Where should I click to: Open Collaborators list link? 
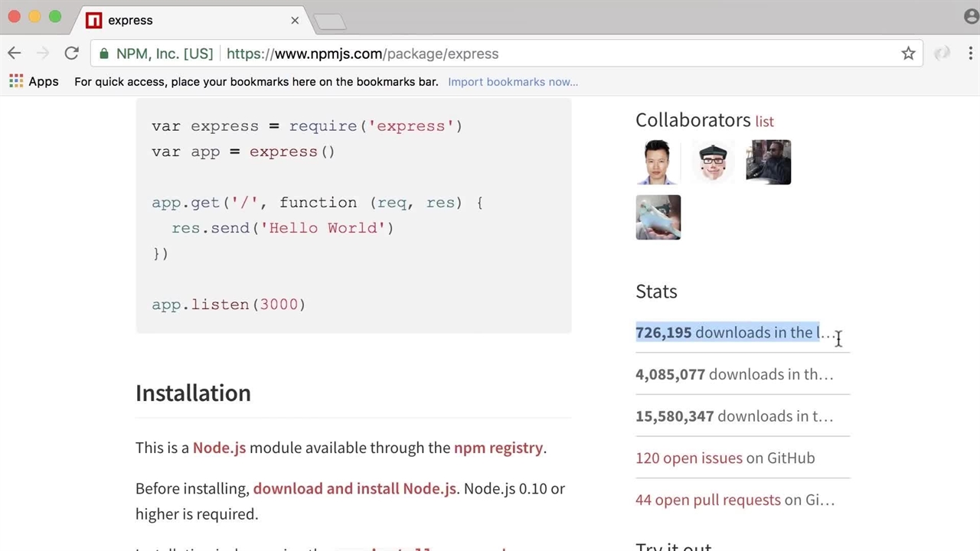click(764, 122)
